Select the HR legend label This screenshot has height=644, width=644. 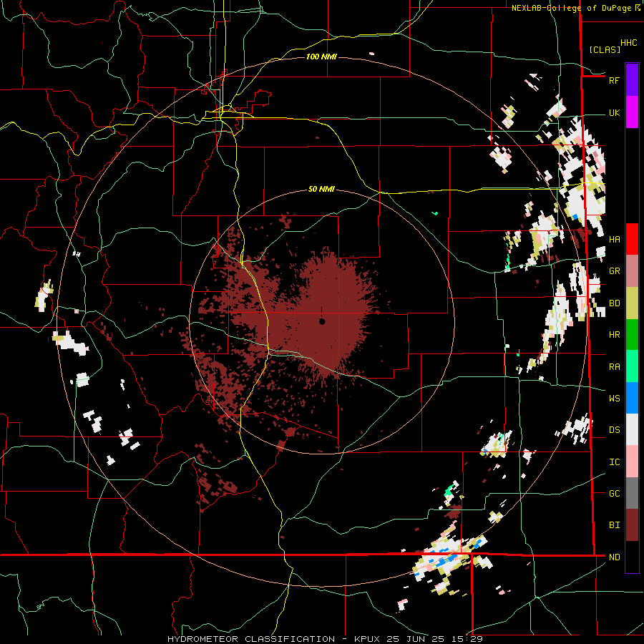tap(614, 335)
